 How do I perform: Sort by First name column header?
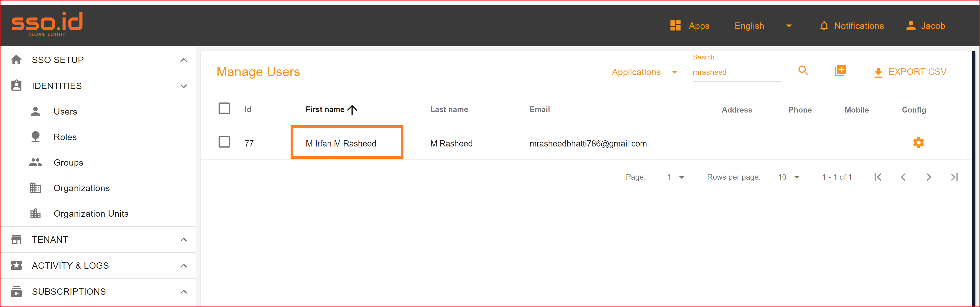(x=325, y=109)
